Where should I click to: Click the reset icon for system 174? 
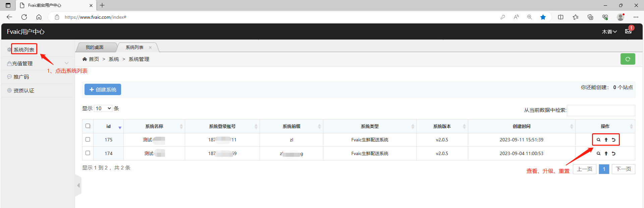[x=613, y=154]
